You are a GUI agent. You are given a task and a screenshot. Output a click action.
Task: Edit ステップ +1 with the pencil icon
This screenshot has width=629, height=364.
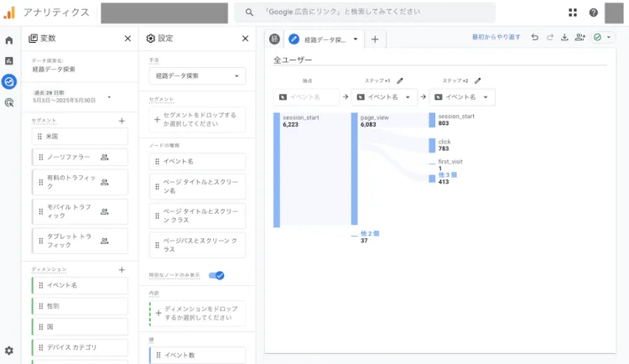(x=400, y=81)
